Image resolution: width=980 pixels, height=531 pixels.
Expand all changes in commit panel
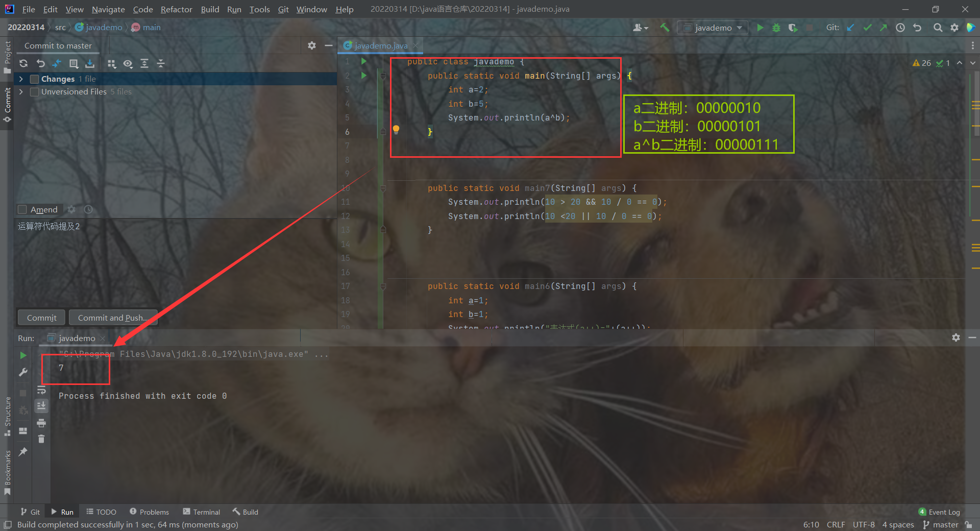pyautogui.click(x=144, y=63)
